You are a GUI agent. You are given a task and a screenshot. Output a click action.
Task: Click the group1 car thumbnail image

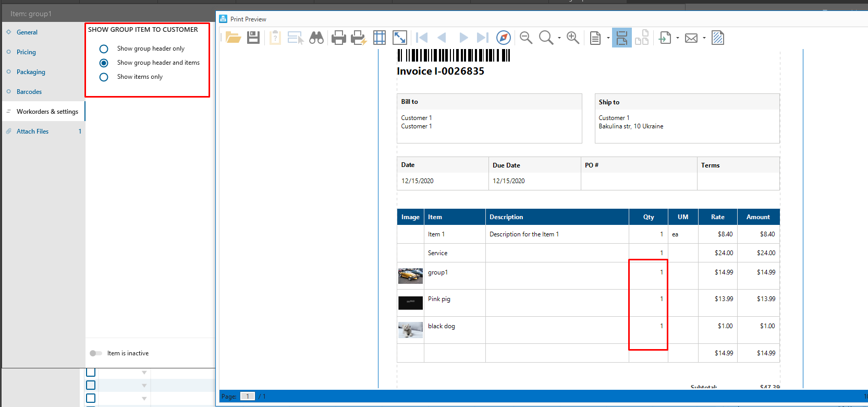[x=410, y=276]
